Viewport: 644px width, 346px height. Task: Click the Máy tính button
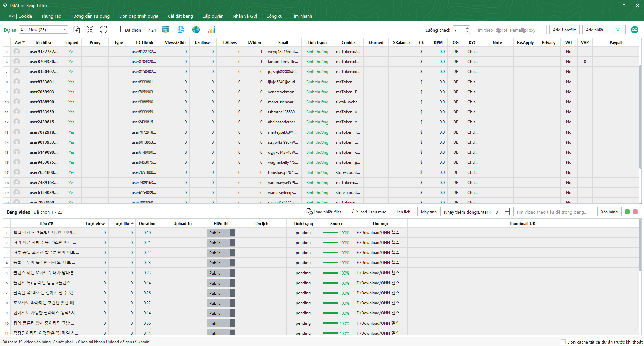tap(429, 212)
